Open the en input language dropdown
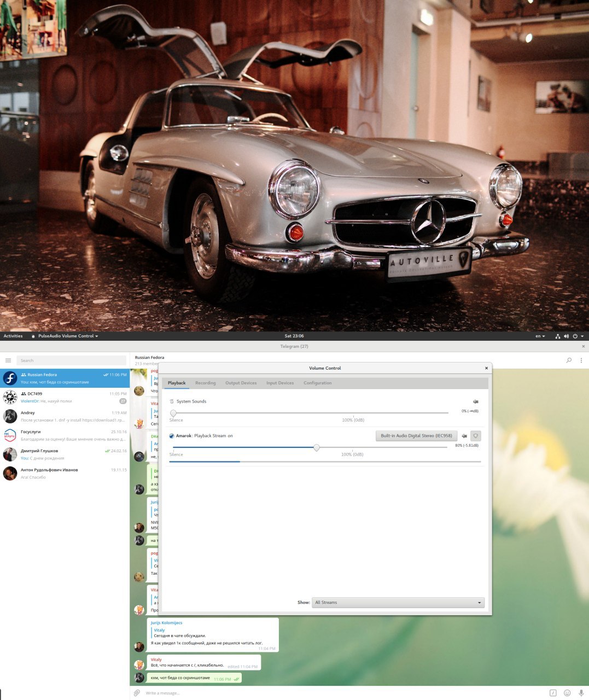Screen dimensions: 589x700 [540, 336]
